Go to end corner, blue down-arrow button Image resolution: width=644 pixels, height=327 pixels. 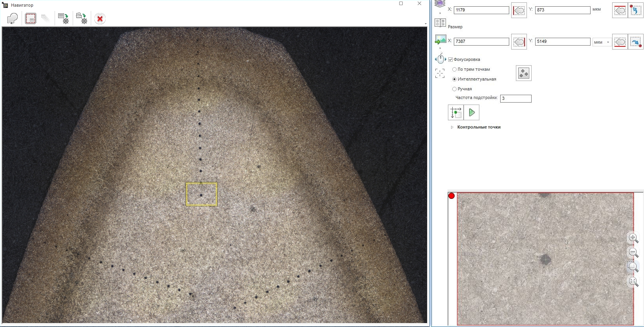636,42
